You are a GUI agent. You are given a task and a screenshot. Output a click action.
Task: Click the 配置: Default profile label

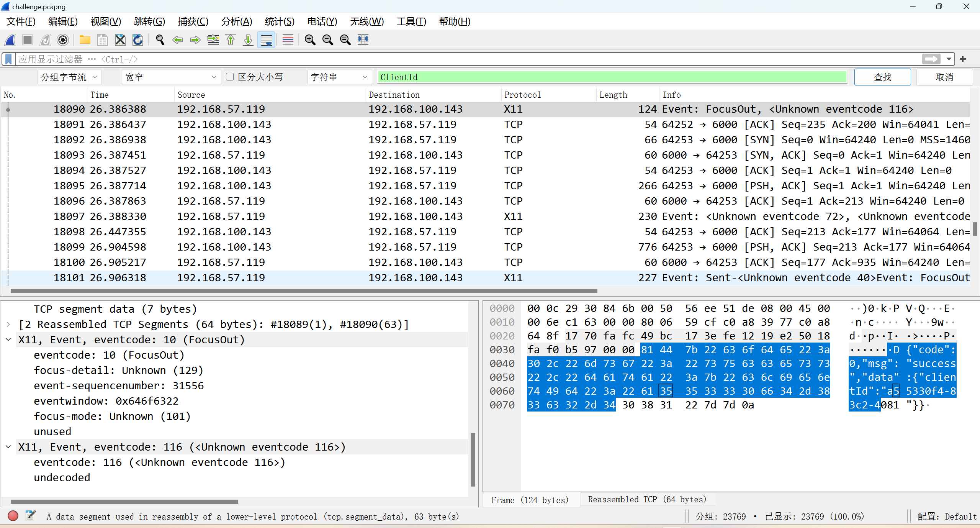pyautogui.click(x=947, y=516)
